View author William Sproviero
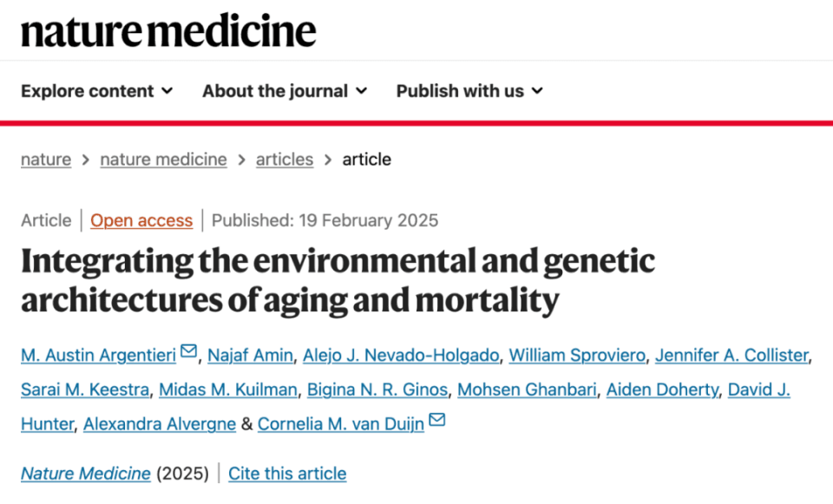Image resolution: width=833 pixels, height=504 pixels. 578,355
